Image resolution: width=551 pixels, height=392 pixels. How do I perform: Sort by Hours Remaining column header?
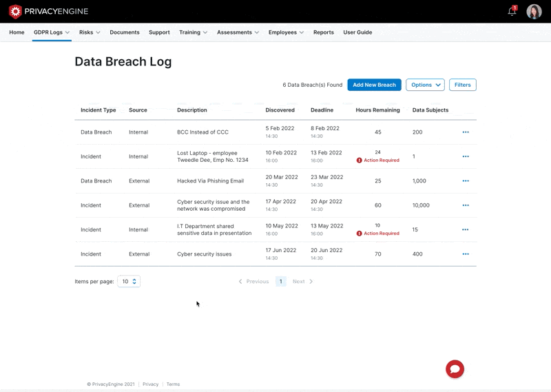point(377,110)
